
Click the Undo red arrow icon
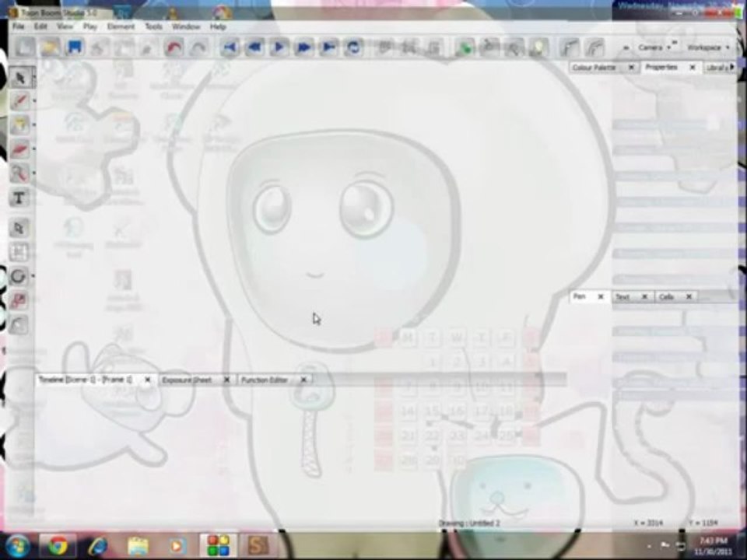point(174,47)
